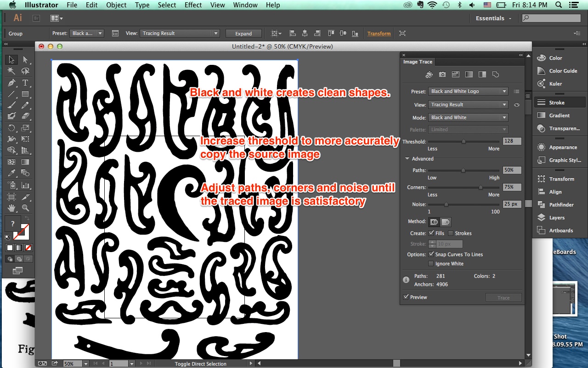
Task: Click the Threshold slider handle
Action: click(x=464, y=142)
